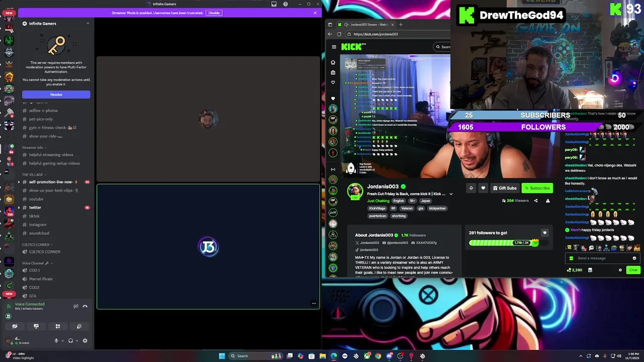Click Resolve for multi-factor authentication

(x=56, y=95)
